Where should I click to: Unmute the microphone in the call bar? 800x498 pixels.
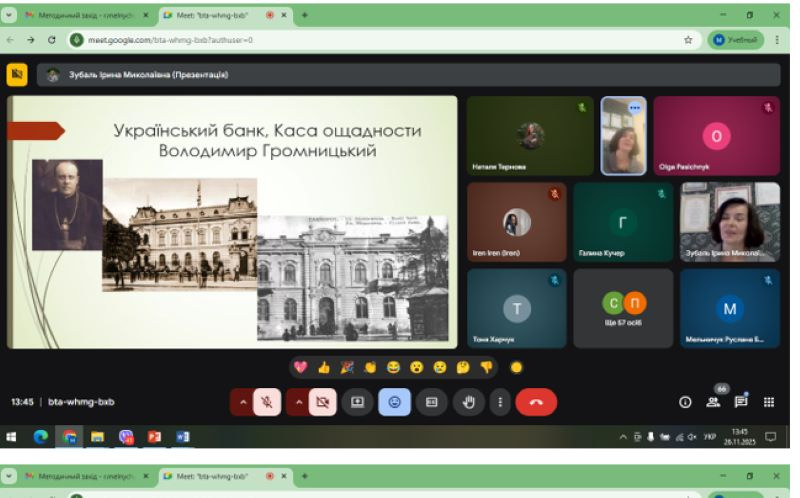pyautogui.click(x=267, y=402)
